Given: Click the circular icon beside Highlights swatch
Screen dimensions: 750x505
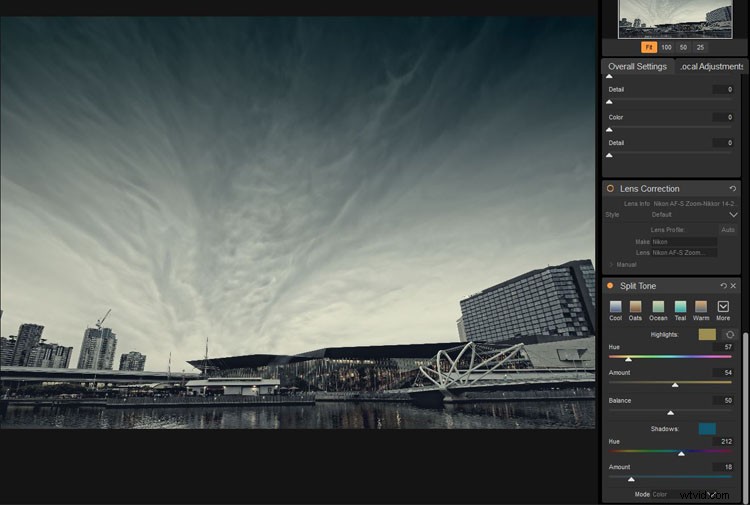Looking at the screenshot, I should click(729, 334).
